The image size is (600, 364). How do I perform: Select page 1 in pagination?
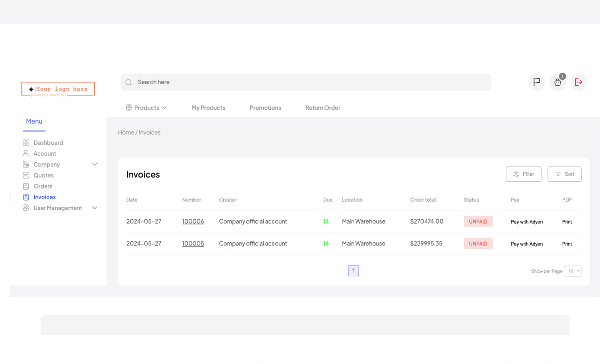tap(354, 271)
